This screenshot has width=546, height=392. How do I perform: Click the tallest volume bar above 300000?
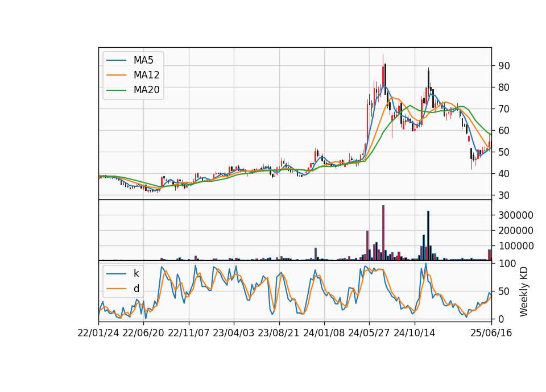[x=383, y=233]
